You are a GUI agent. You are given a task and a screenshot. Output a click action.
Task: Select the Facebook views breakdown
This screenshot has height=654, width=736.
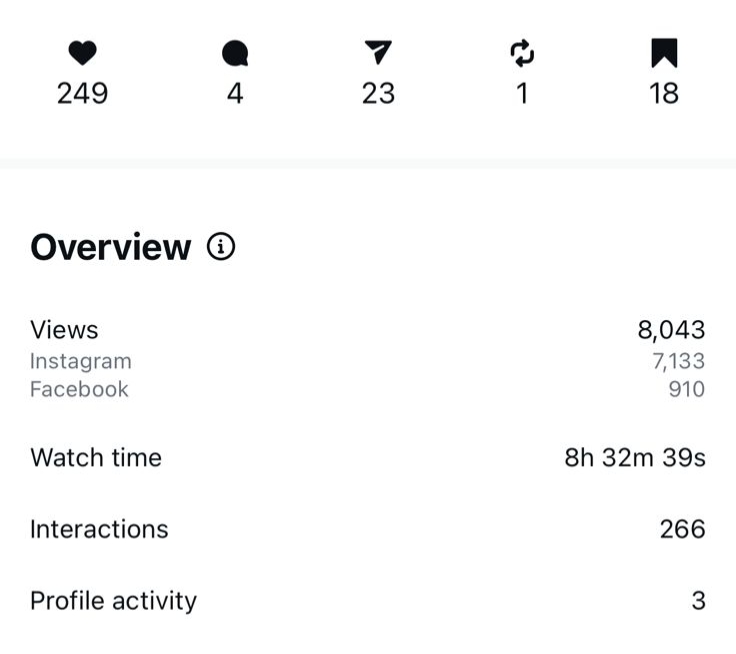click(79, 389)
